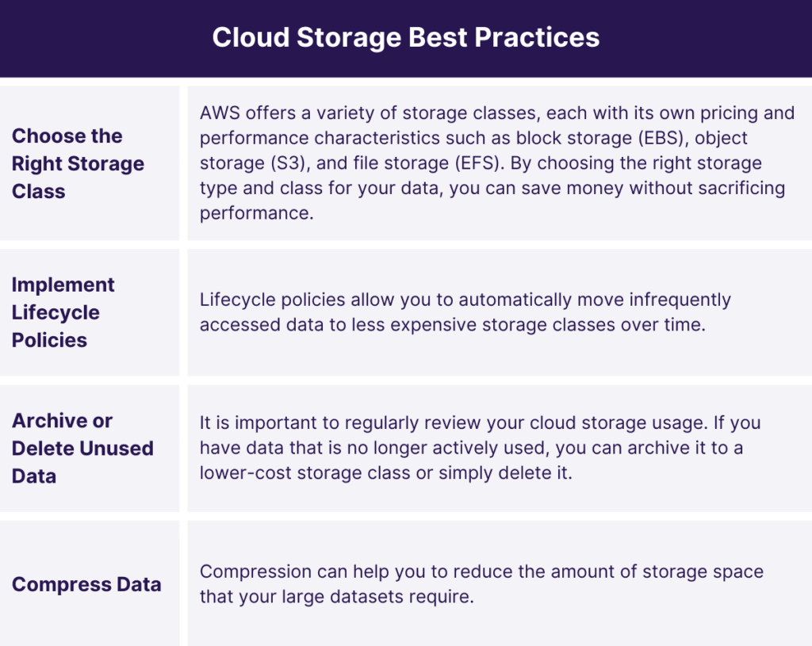The height and width of the screenshot is (646, 812).
Task: Select the Archive or Delete Unused Data heading
Action: click(82, 449)
